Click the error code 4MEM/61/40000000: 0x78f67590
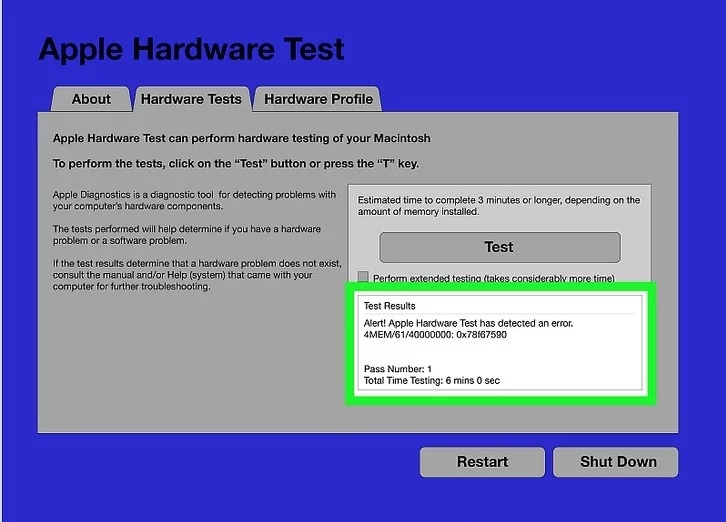 tap(435, 335)
